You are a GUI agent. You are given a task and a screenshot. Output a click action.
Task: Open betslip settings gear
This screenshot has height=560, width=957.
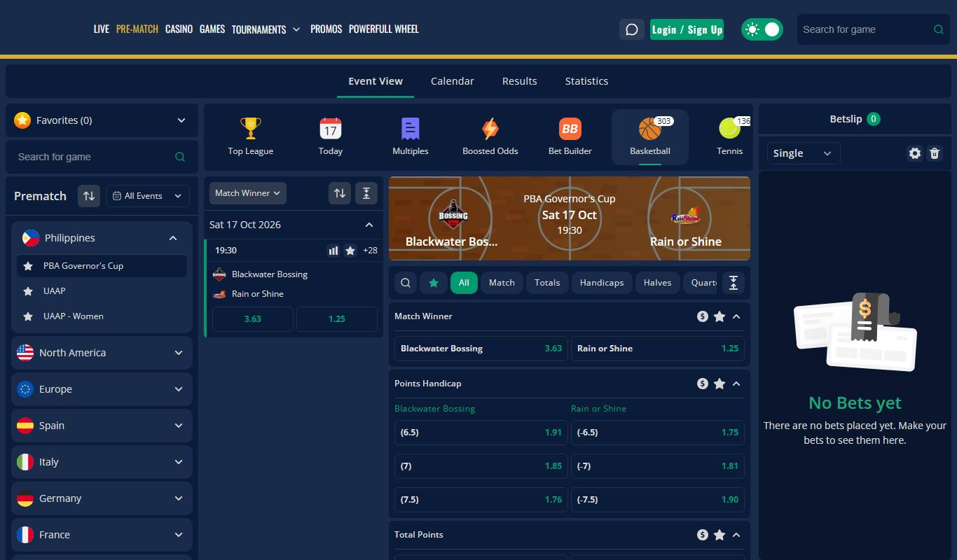click(x=915, y=153)
